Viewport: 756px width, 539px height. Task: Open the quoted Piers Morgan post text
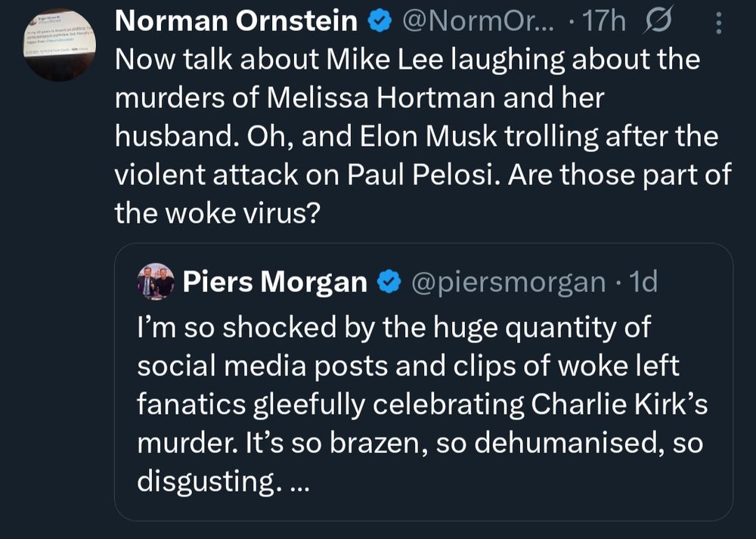point(422,404)
